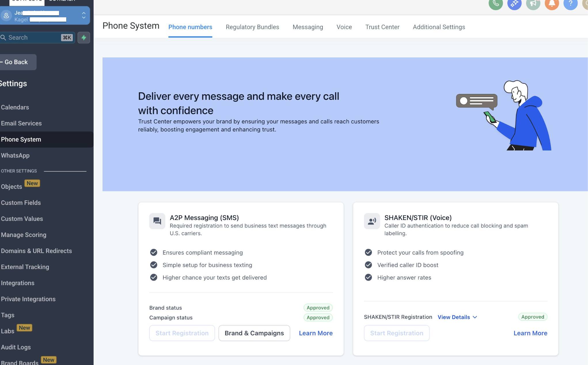Click the megaphone announcements icon
This screenshot has width=588, height=365.
point(533,3)
